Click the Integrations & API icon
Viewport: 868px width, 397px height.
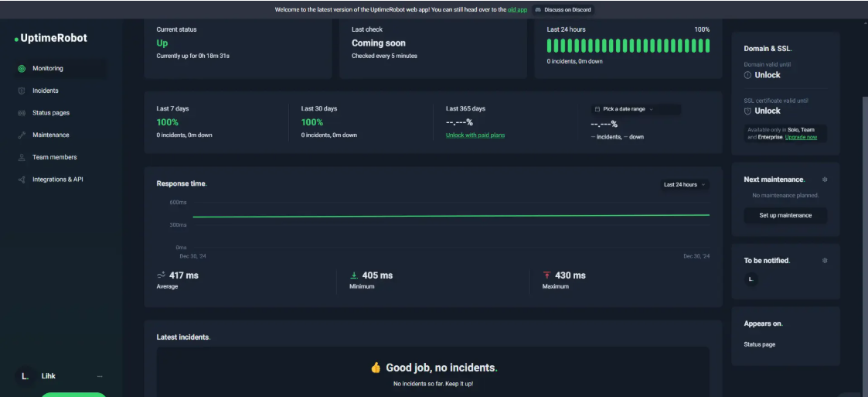pos(22,180)
